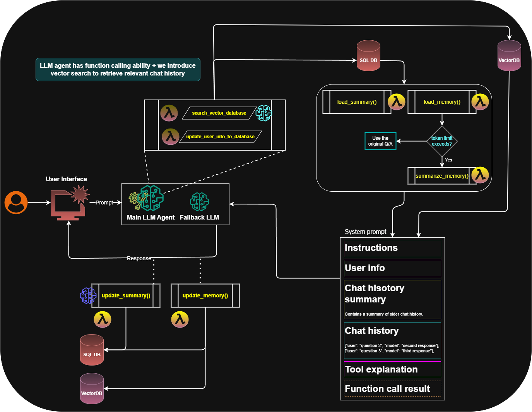Click the update_user_info_to_database function label
The image size is (532, 412).
[220, 136]
